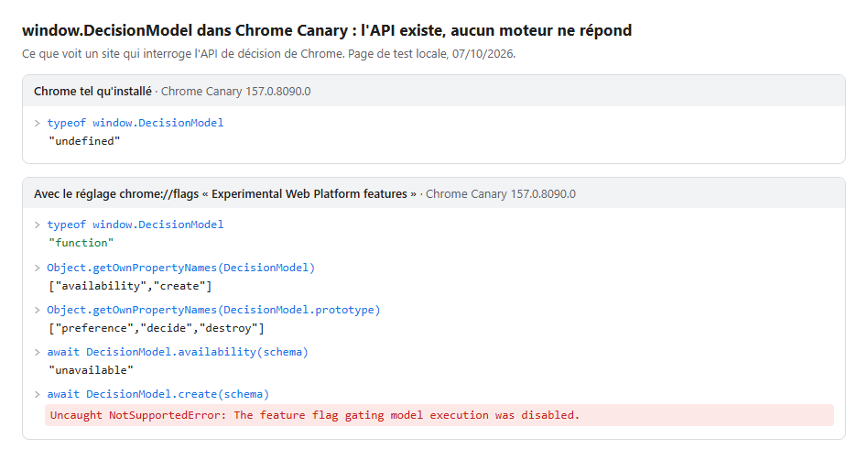Click the prompt arrow before "typeof" in the installed card
This screenshot has width=868, height=471.
38,123
